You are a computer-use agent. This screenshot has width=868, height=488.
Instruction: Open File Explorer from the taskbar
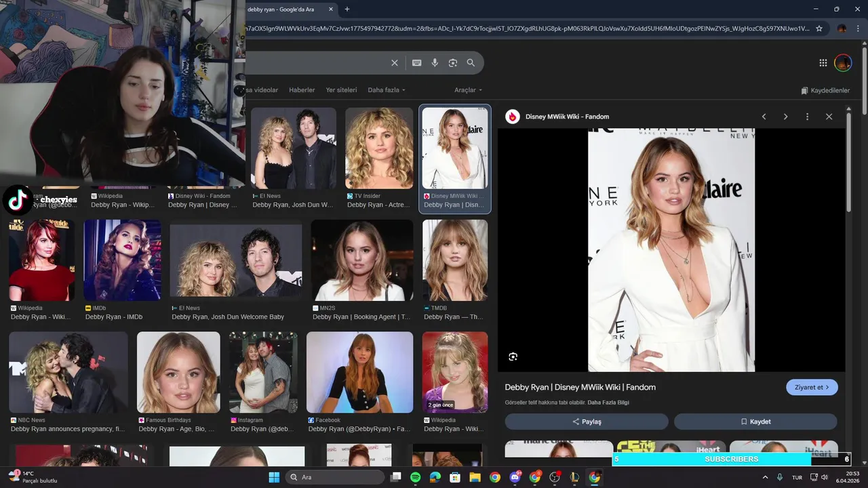475,477
